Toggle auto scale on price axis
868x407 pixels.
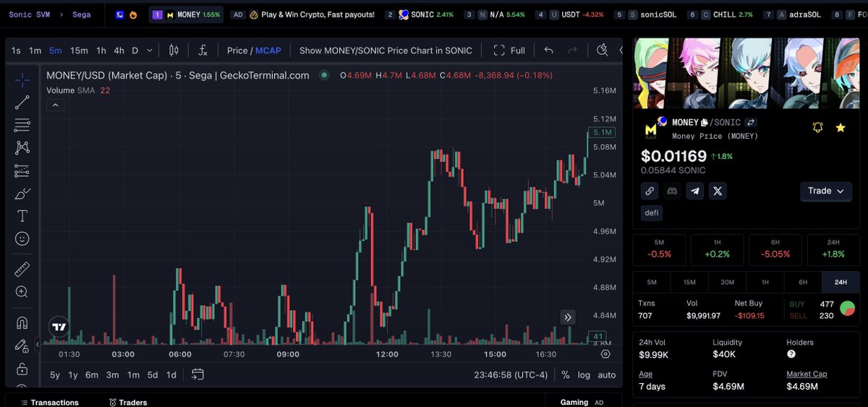(x=607, y=374)
